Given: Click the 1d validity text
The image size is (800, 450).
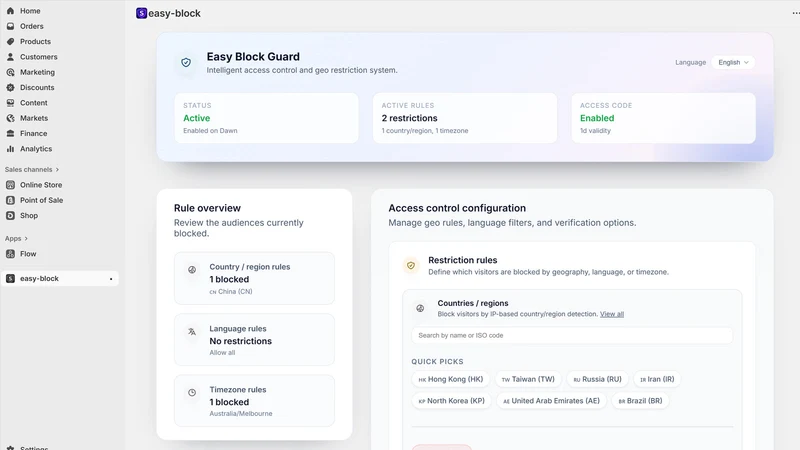Looking at the screenshot, I should pos(595,131).
